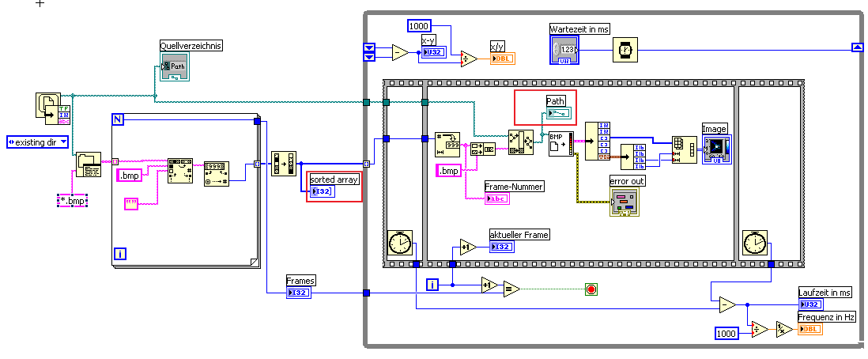Click the Read BMP File node
This screenshot has width=868, height=359.
click(561, 144)
